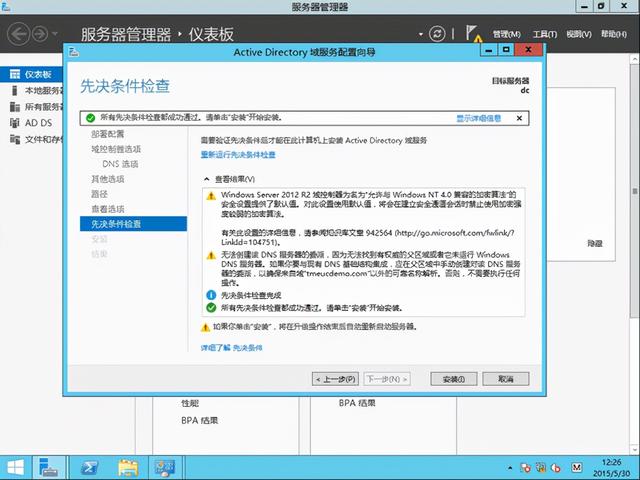Click the 上一步(P) button

[x=336, y=379]
